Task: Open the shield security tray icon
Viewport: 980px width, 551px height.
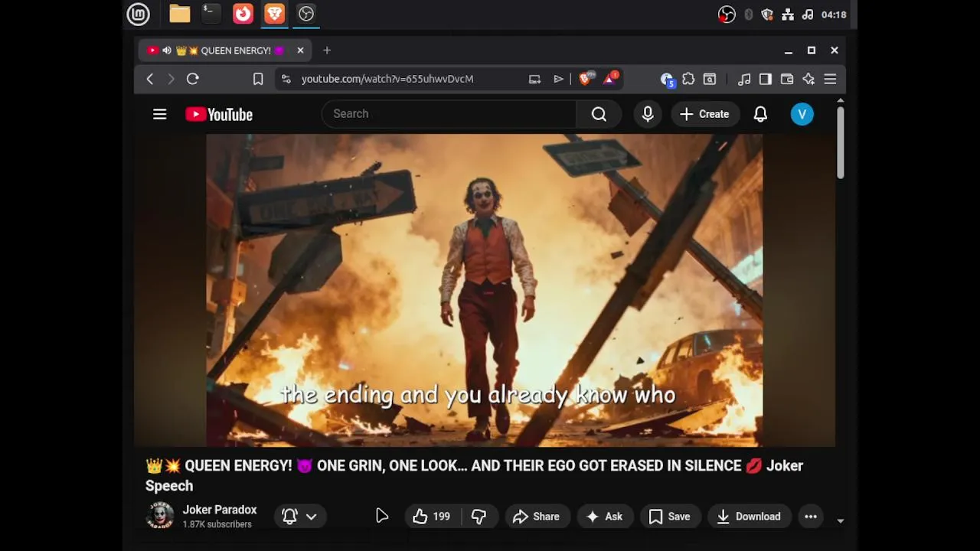Action: tap(767, 15)
